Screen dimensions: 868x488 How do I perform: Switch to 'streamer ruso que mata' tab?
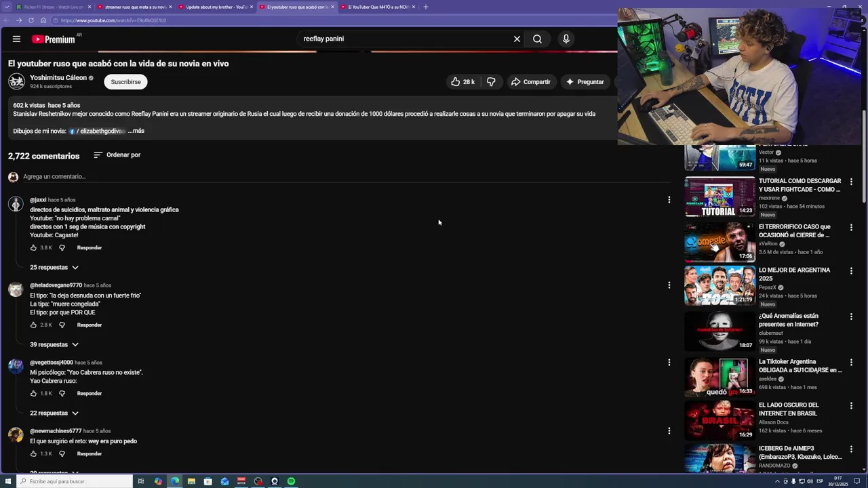134,7
